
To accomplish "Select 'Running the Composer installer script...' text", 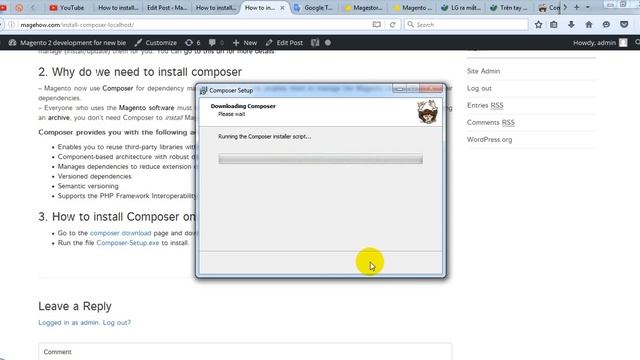I will 264,136.
